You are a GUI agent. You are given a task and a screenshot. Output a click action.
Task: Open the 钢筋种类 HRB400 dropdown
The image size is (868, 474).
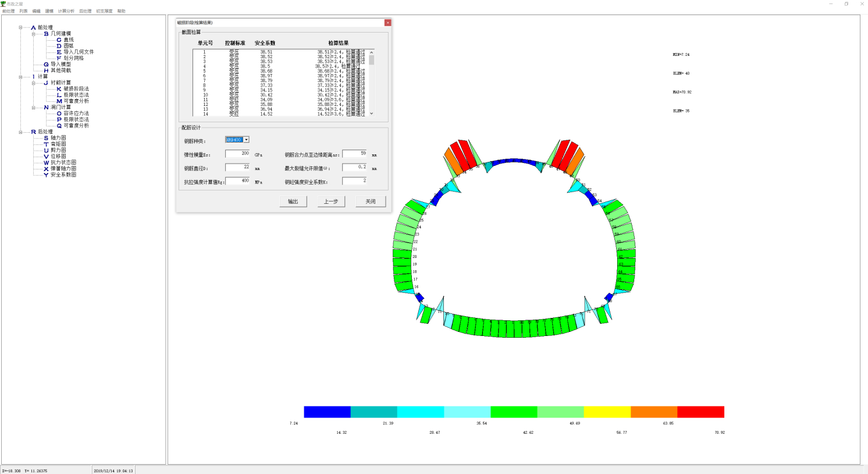pos(246,140)
